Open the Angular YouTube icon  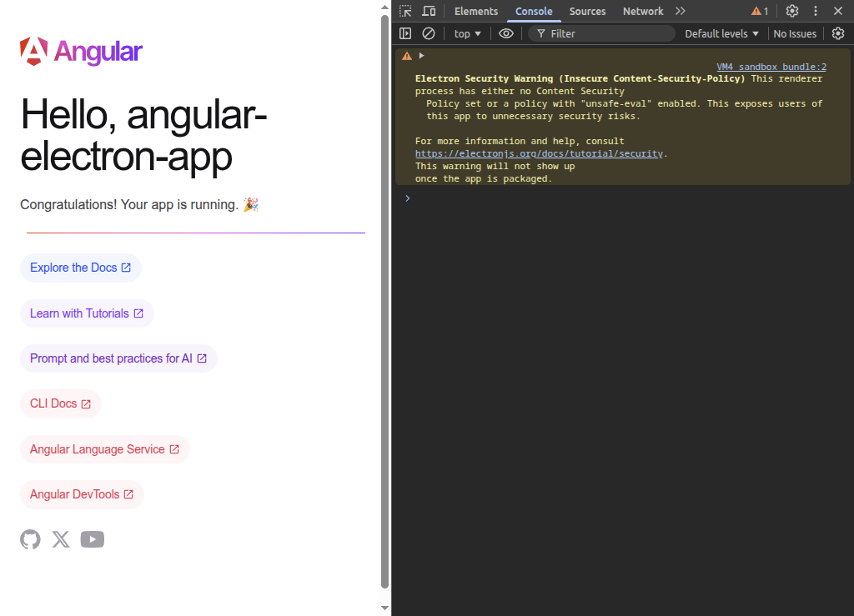coord(93,539)
